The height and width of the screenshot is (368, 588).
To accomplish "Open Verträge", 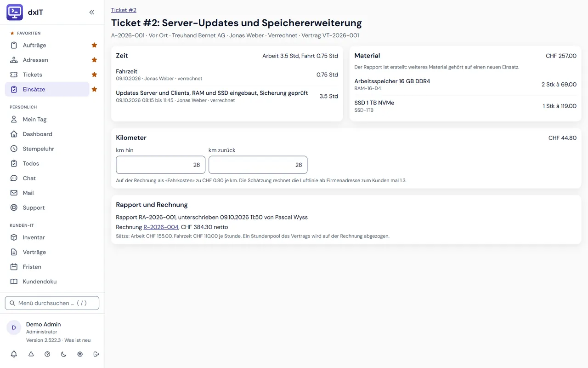I will pyautogui.click(x=52, y=252).
